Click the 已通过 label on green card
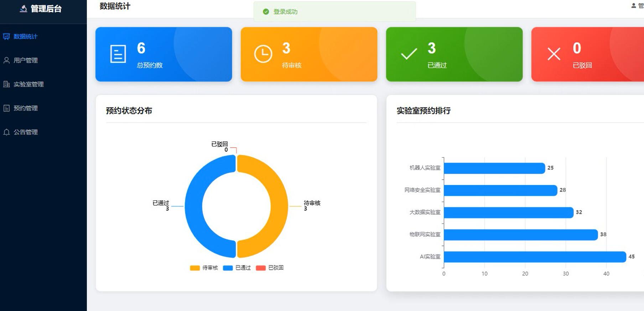644x311 pixels. click(437, 65)
